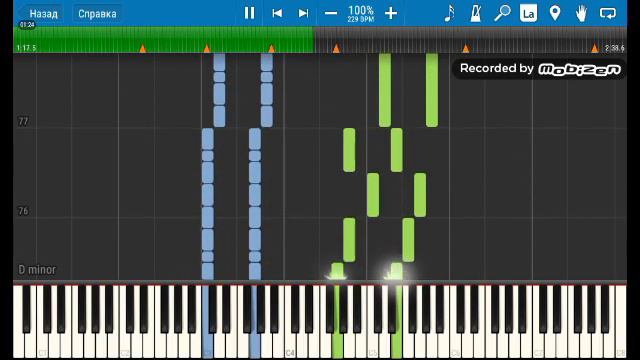Viewport: 640px width, 360px height.
Task: Click the 2:38.6 end time label
Action: tap(615, 48)
